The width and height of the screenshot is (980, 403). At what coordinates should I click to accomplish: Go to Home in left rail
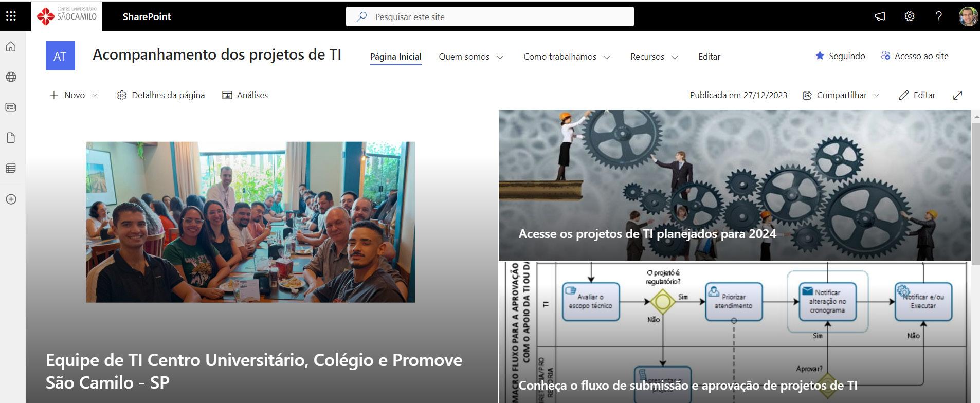pos(11,47)
